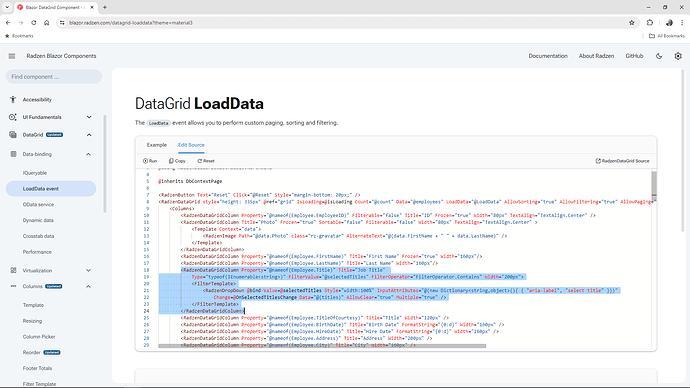Open RadzenDataGrid Source link
Image resolution: width=690 pixels, height=388 pixels.
622,161
